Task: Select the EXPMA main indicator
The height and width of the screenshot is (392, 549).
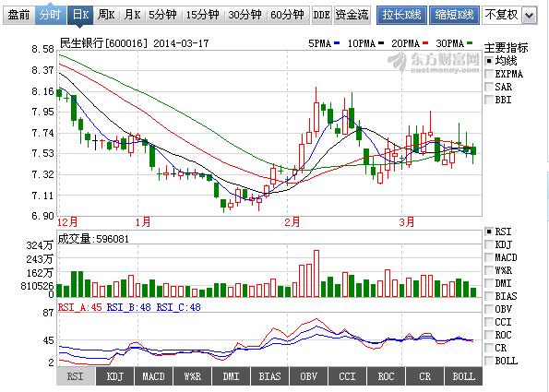Action: (504, 74)
